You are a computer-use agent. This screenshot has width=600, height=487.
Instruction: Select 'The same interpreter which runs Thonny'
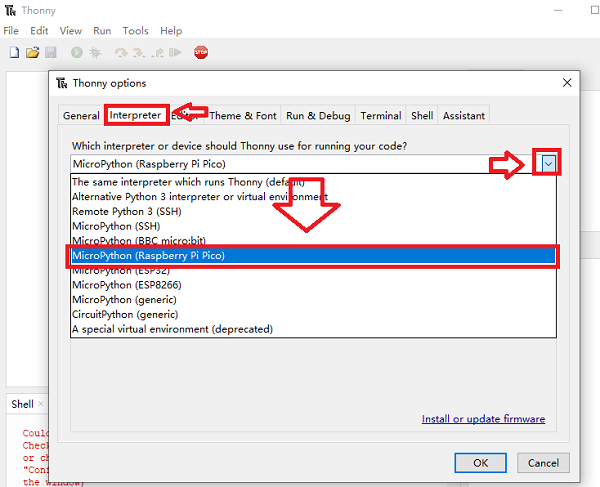313,182
